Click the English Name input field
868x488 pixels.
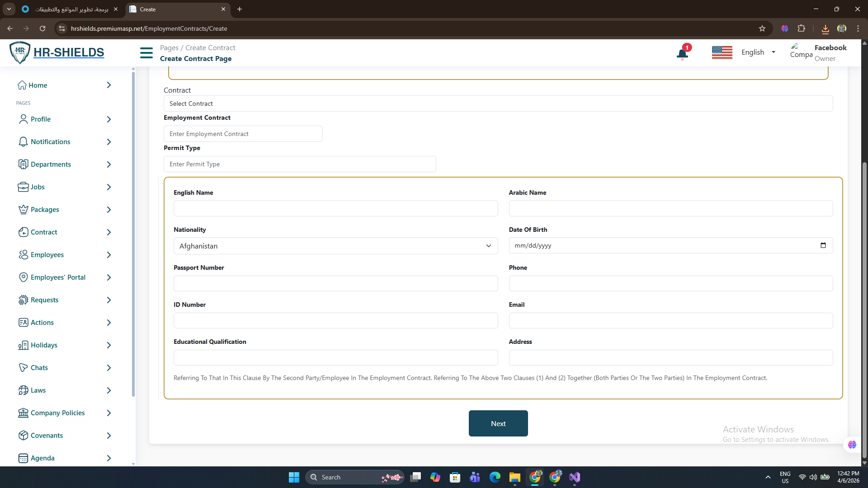pyautogui.click(x=335, y=208)
